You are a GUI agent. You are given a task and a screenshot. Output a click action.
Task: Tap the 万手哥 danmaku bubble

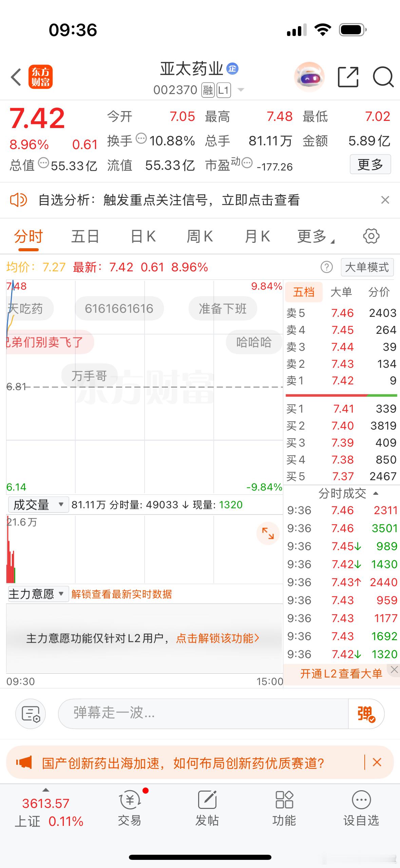coord(89,376)
